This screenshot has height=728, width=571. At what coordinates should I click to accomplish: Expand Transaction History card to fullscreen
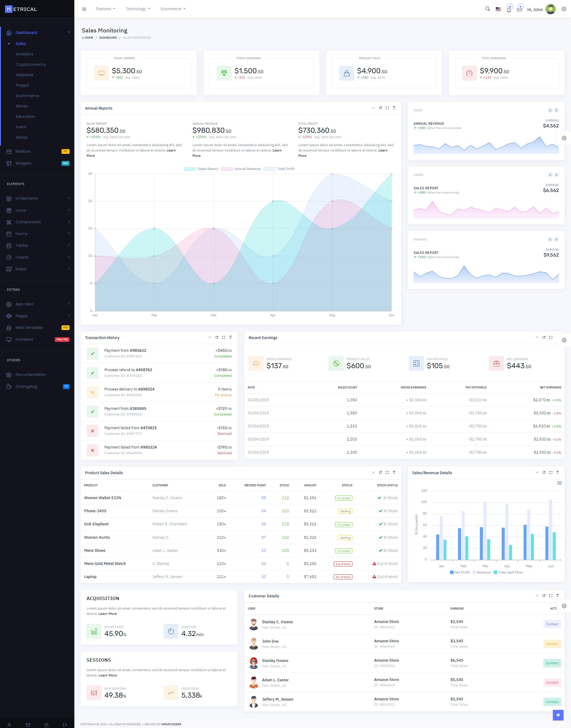(x=224, y=337)
